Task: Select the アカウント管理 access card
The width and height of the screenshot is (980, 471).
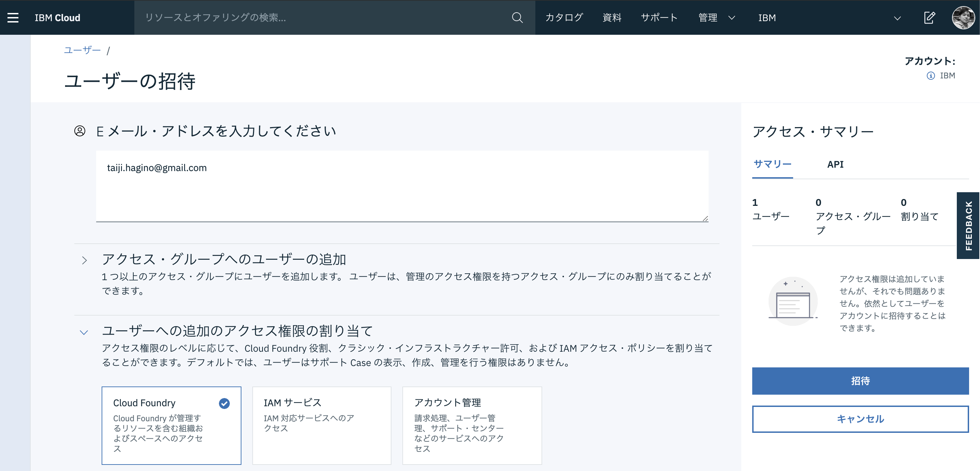Action: pyautogui.click(x=472, y=425)
